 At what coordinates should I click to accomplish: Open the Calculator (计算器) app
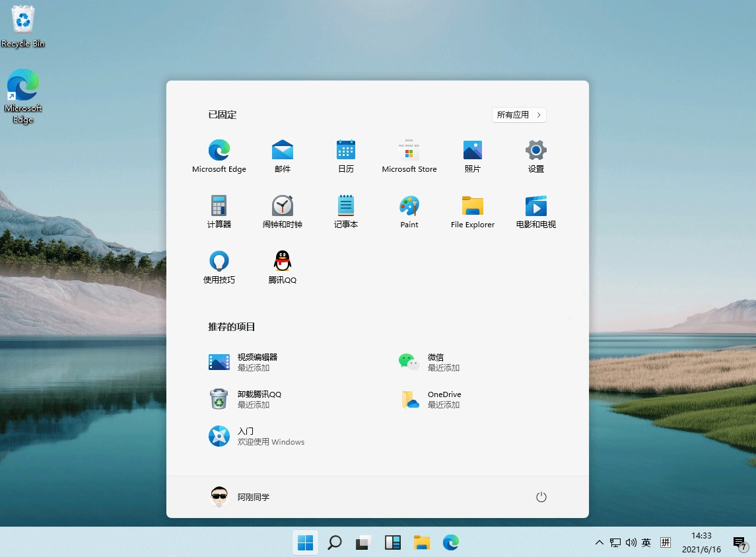219,211
